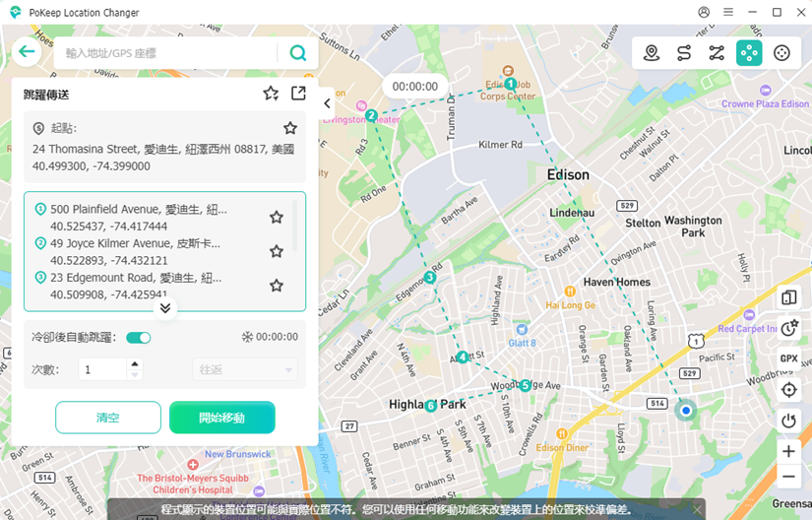The image size is (812, 520).
Task: Click the Bristol-Meyers Squibb Hospital marker
Action: pos(193,464)
